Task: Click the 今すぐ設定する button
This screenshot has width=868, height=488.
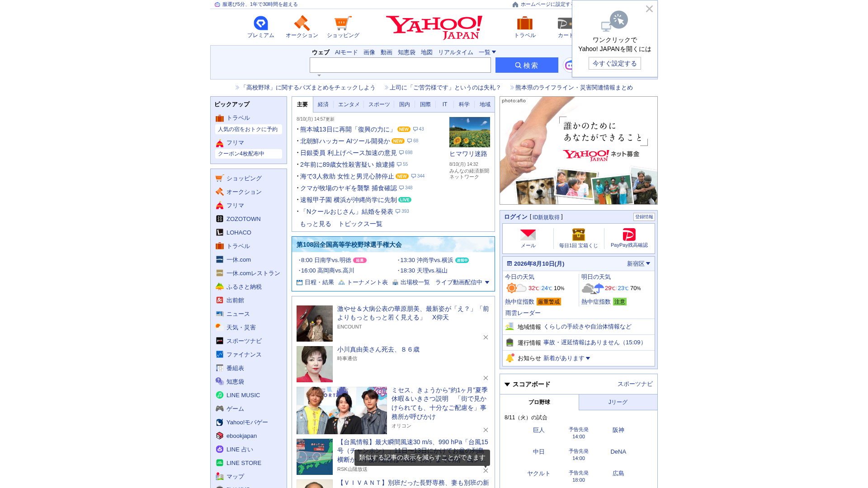Action: (x=615, y=63)
